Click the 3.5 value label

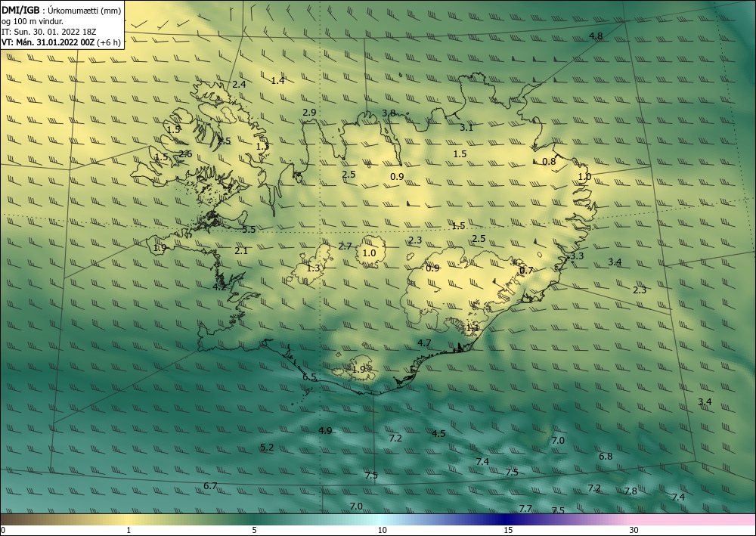pyautogui.click(x=249, y=229)
